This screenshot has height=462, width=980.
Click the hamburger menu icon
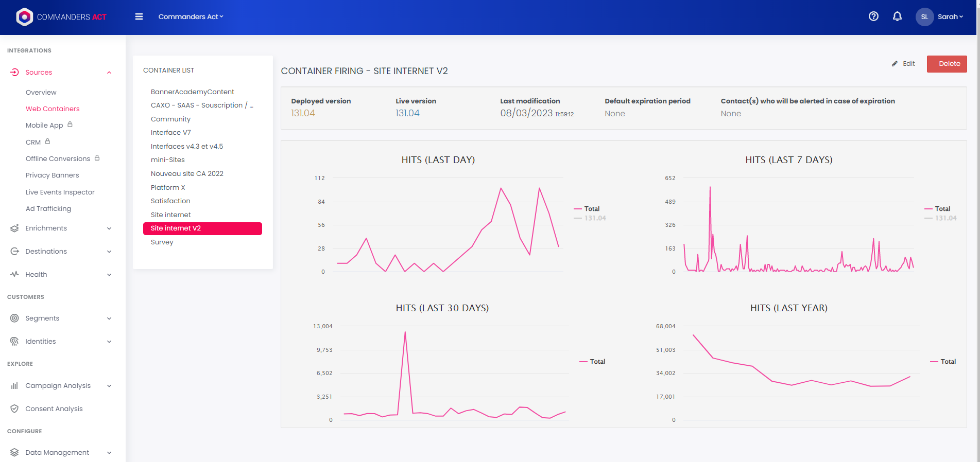(139, 16)
